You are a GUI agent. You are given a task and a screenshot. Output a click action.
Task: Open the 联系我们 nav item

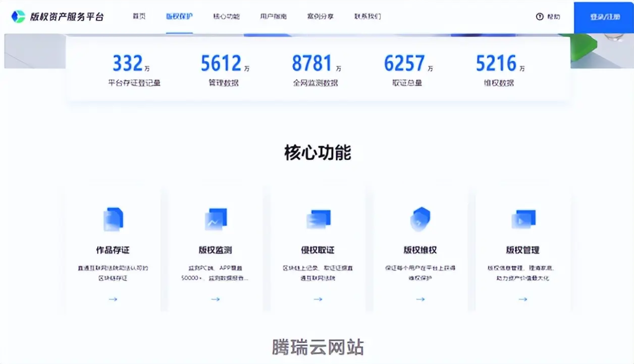pyautogui.click(x=367, y=16)
